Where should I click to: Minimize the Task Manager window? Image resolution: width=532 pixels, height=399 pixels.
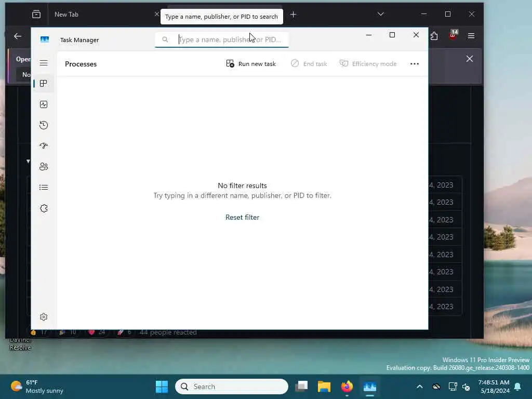(x=369, y=35)
